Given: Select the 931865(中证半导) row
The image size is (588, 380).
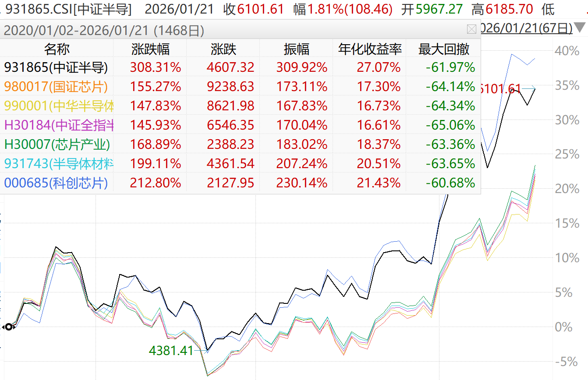Looking at the screenshot, I should (x=56, y=67).
